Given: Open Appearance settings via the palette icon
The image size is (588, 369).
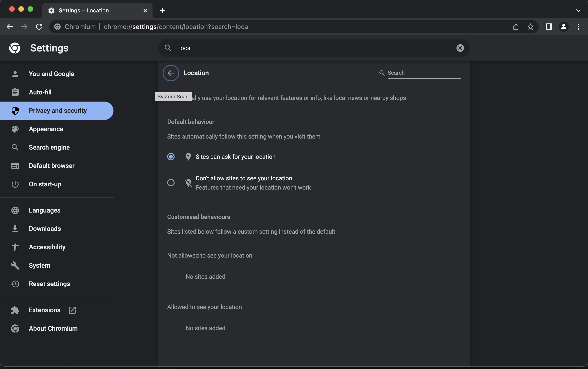Looking at the screenshot, I should [15, 129].
